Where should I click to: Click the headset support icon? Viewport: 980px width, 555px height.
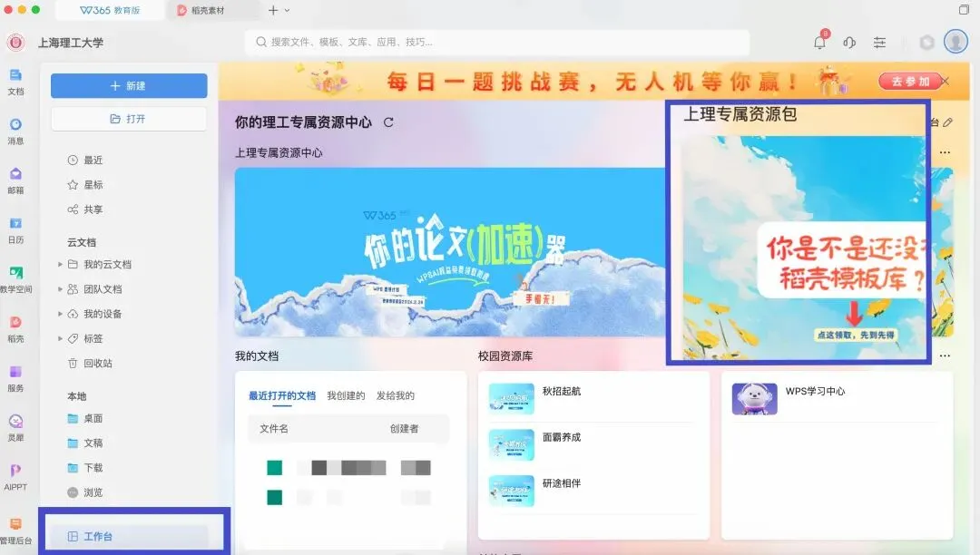pyautogui.click(x=849, y=43)
